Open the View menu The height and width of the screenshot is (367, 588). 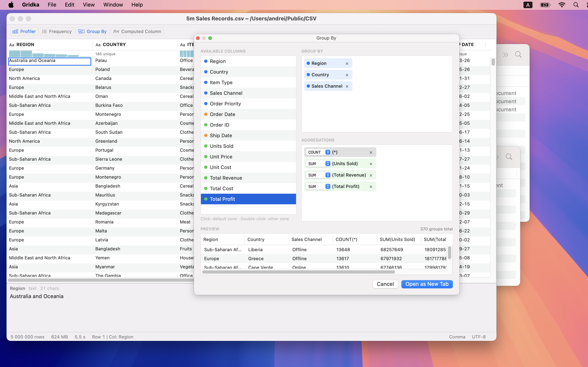pos(88,5)
